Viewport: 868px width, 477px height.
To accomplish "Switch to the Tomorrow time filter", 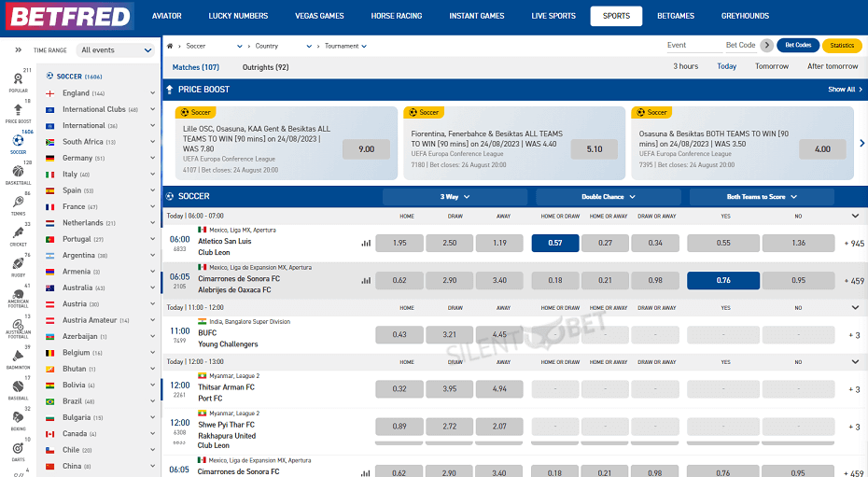I will click(772, 66).
